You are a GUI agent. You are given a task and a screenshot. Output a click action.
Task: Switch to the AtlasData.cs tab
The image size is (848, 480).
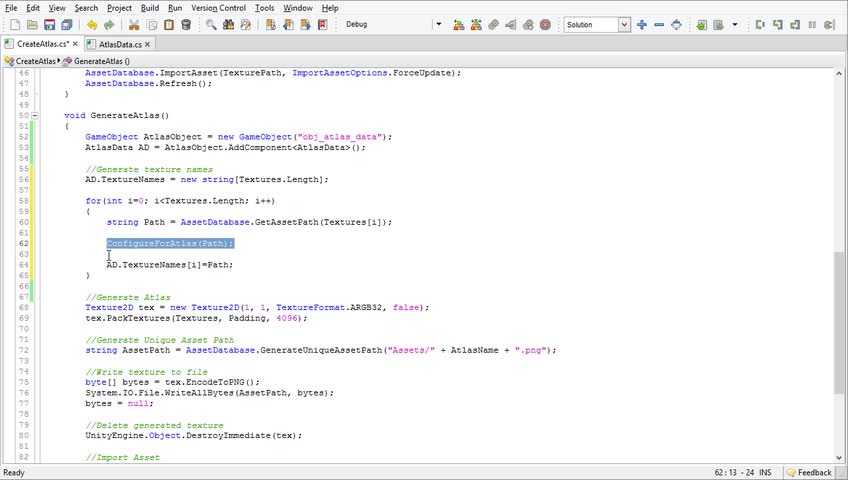pyautogui.click(x=120, y=44)
